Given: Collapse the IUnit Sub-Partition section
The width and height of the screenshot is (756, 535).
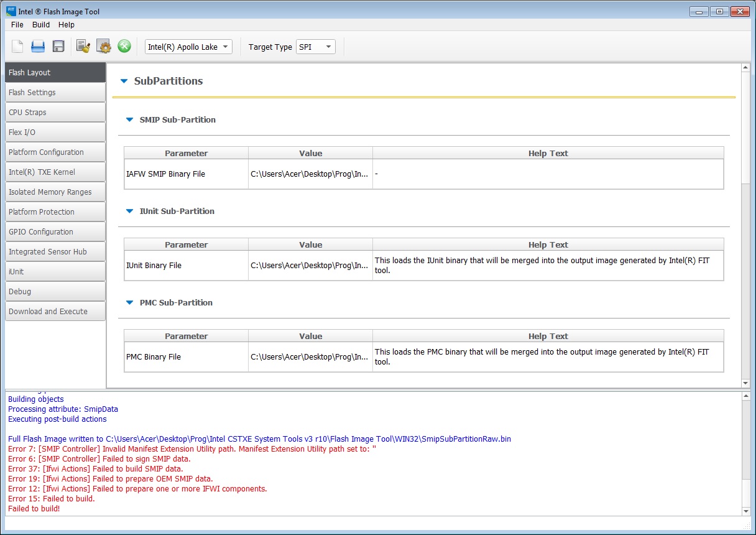Looking at the screenshot, I should click(x=129, y=211).
